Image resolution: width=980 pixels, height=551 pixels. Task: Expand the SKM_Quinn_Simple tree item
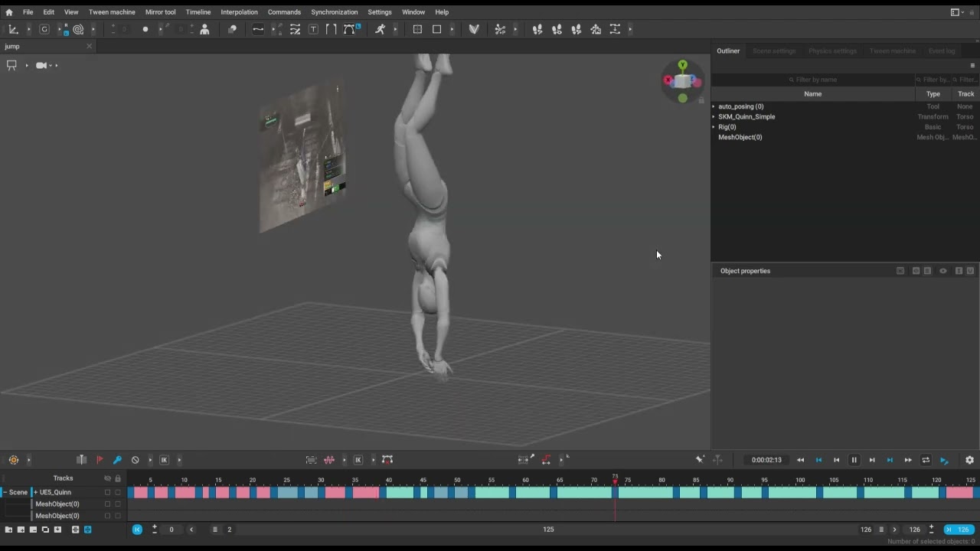[x=714, y=116]
